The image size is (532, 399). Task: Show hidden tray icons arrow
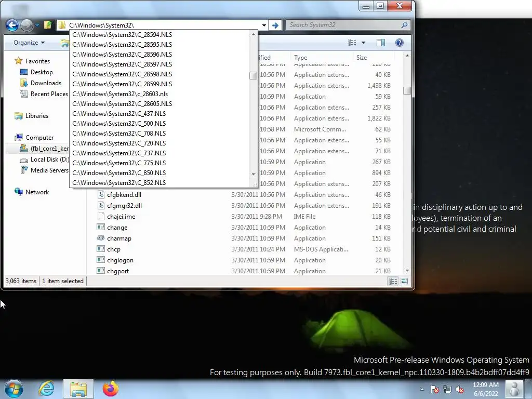point(422,389)
